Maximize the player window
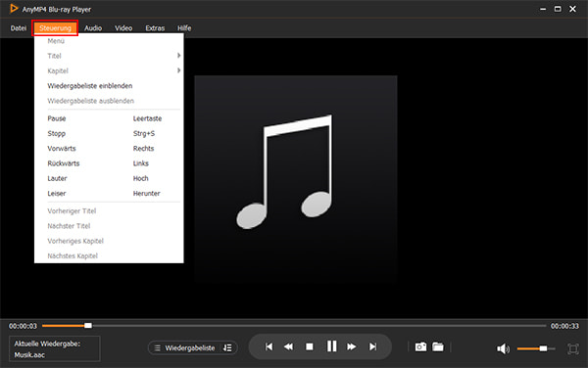Screen dimensions: 588x368 tap(558, 9)
